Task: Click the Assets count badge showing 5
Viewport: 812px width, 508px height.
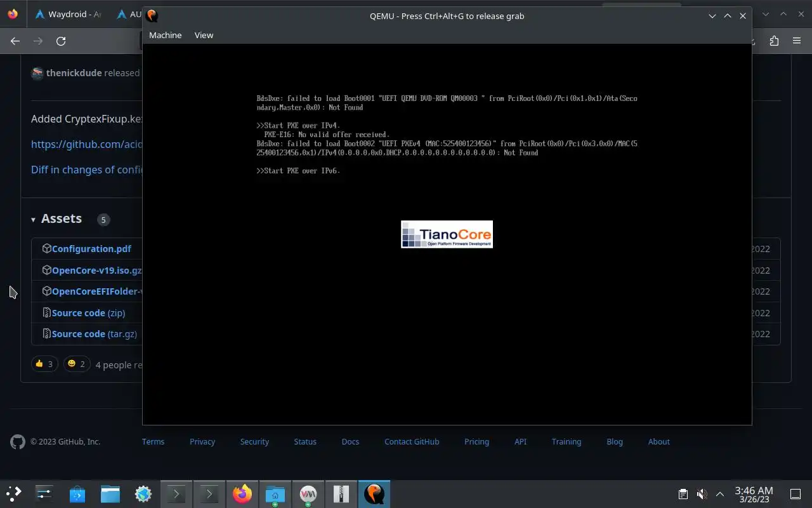Action: (103, 220)
